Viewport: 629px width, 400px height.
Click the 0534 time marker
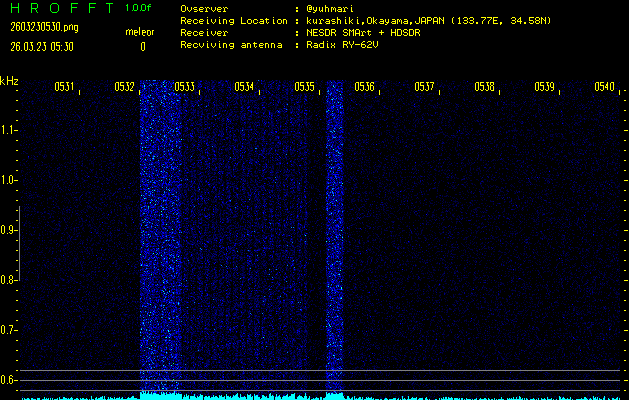pos(244,87)
